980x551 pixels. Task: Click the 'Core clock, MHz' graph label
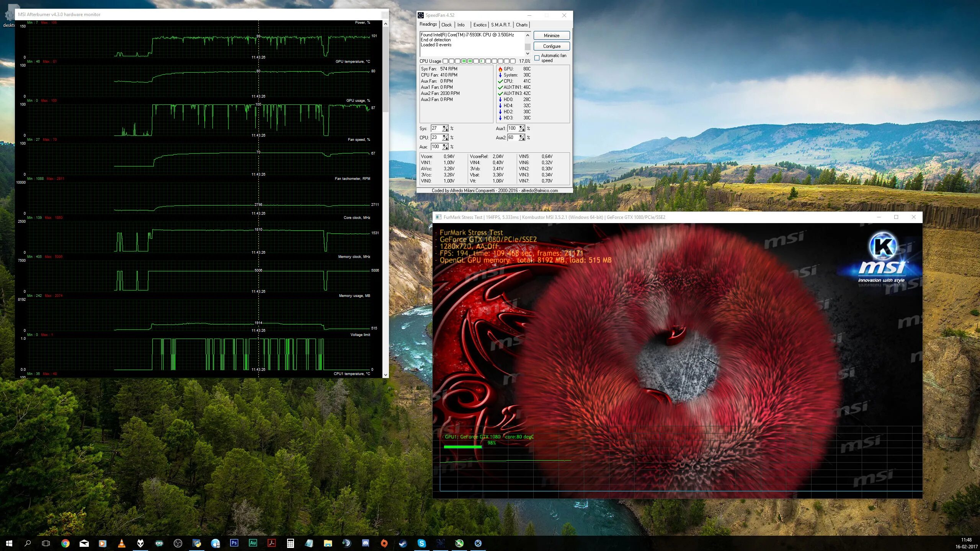[357, 218]
